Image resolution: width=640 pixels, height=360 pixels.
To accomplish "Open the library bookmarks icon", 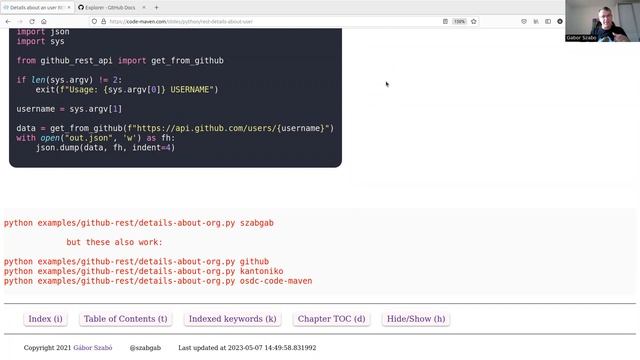I will 536,21.
